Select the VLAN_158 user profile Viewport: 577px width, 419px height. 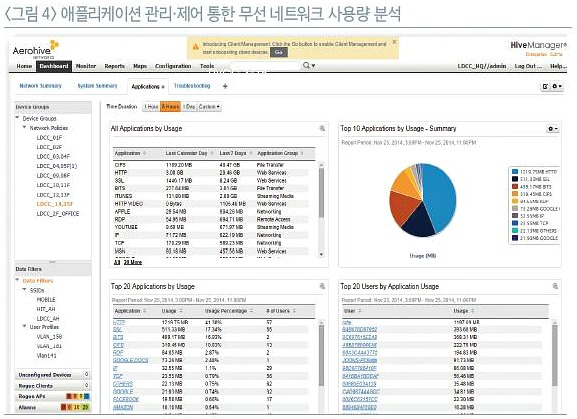point(49,336)
